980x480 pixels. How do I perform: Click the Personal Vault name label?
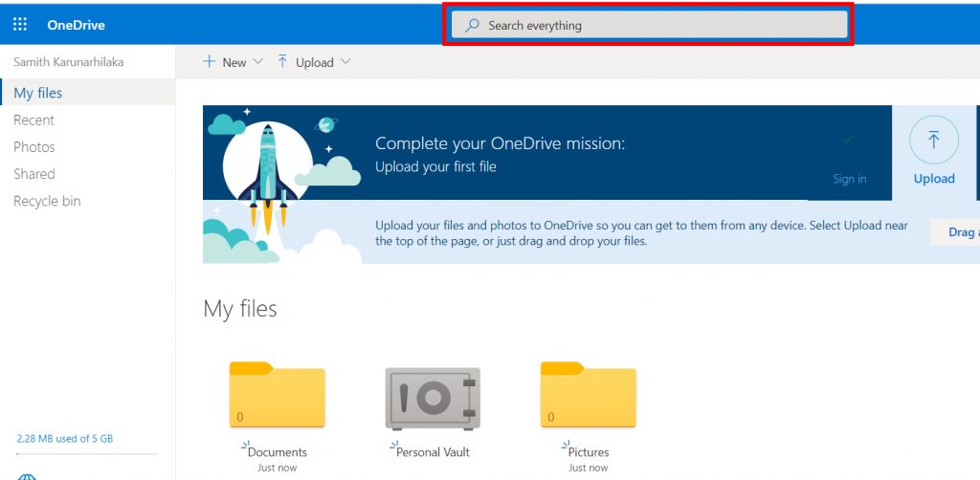coord(434,452)
